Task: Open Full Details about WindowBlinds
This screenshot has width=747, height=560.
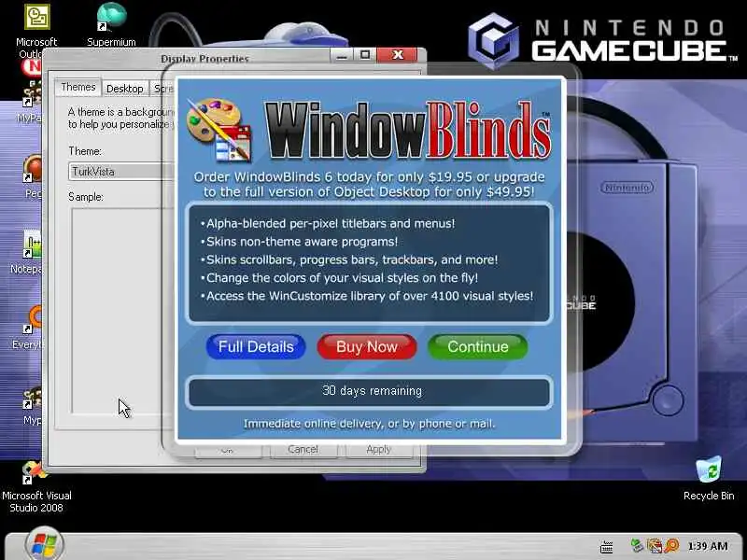Action: pos(256,346)
